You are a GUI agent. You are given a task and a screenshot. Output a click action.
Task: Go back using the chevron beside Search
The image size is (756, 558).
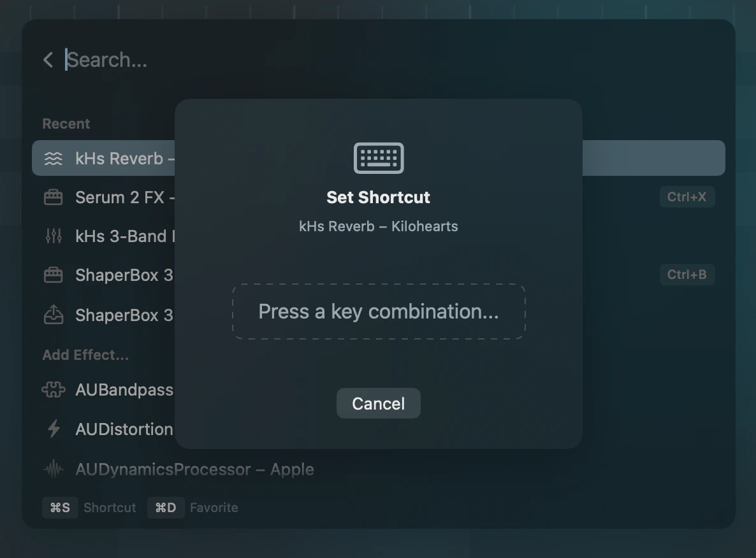(48, 60)
